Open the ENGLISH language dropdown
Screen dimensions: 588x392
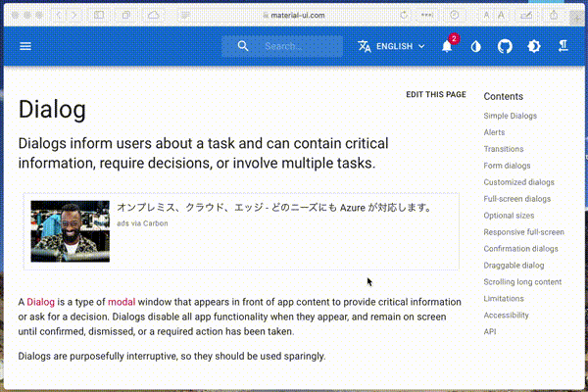pyautogui.click(x=391, y=46)
